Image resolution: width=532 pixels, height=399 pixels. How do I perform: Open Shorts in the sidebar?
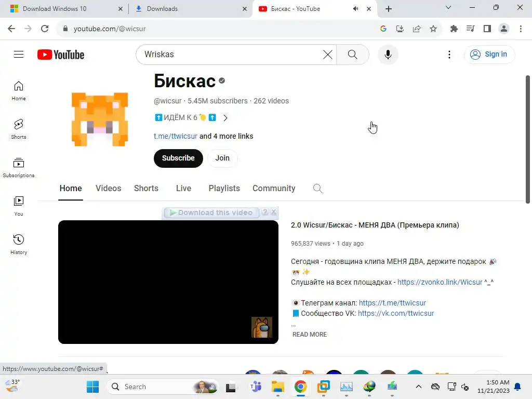19,129
